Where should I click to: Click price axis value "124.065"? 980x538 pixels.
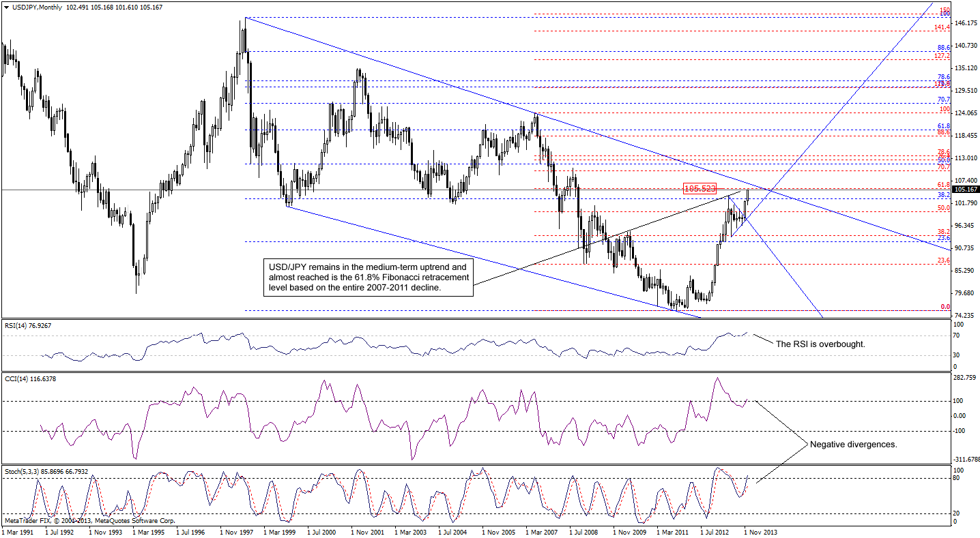tap(966, 113)
